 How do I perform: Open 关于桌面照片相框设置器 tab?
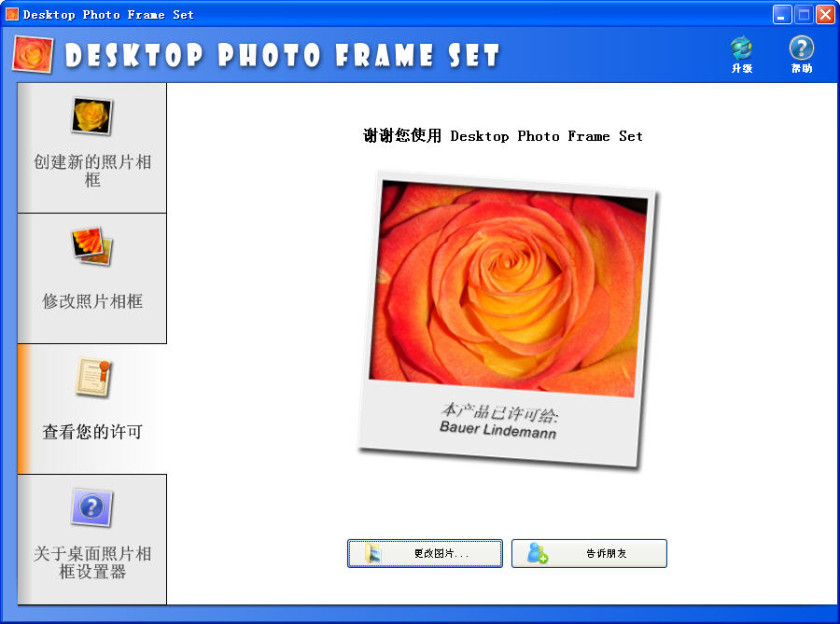[x=92, y=539]
